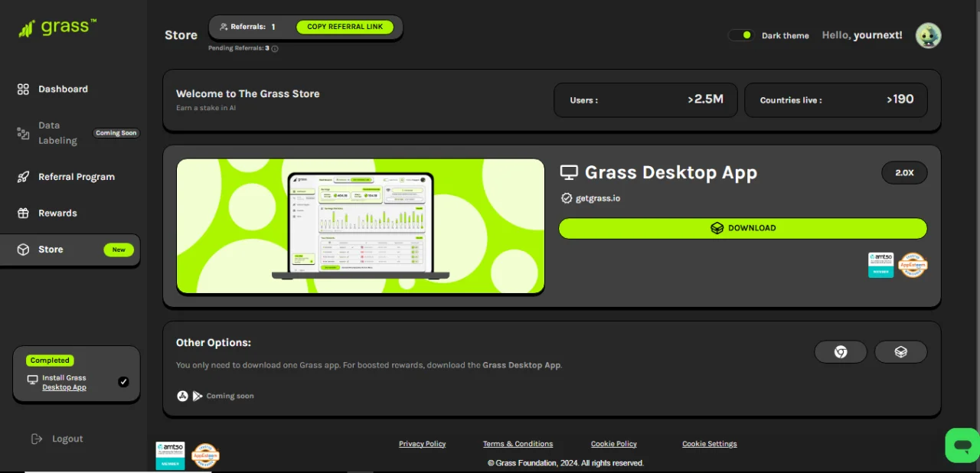Select the Store menu item
Screen dimensions: 980x473
point(70,250)
